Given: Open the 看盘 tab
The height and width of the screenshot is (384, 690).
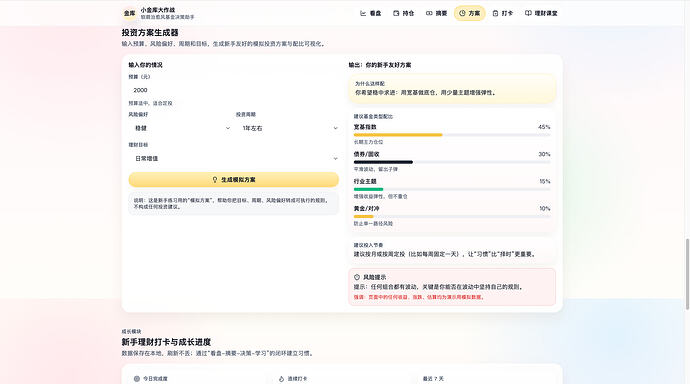Looking at the screenshot, I should (371, 13).
